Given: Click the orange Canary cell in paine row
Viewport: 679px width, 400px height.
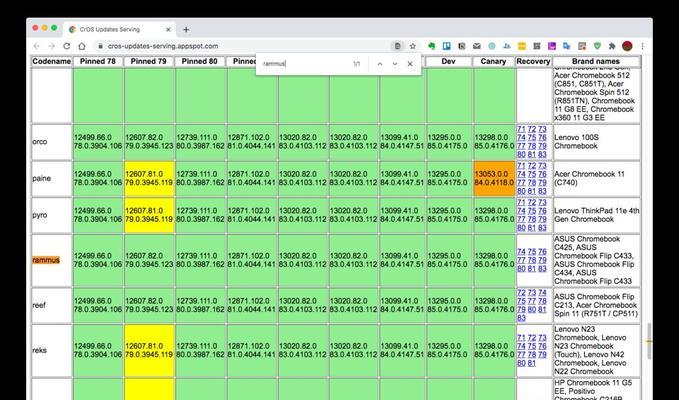Looking at the screenshot, I should click(x=494, y=178).
